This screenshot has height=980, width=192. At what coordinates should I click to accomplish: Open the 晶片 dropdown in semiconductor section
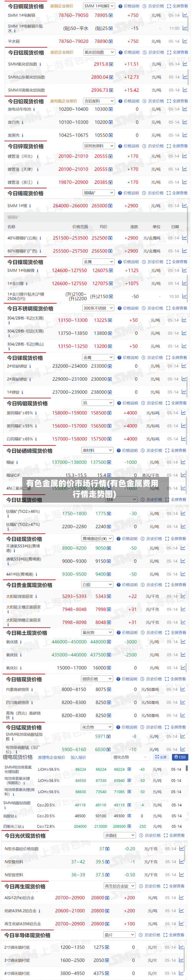pyautogui.click(x=119, y=935)
